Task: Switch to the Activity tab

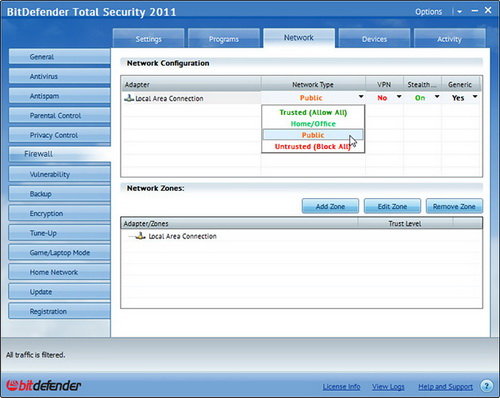Action: coord(449,39)
